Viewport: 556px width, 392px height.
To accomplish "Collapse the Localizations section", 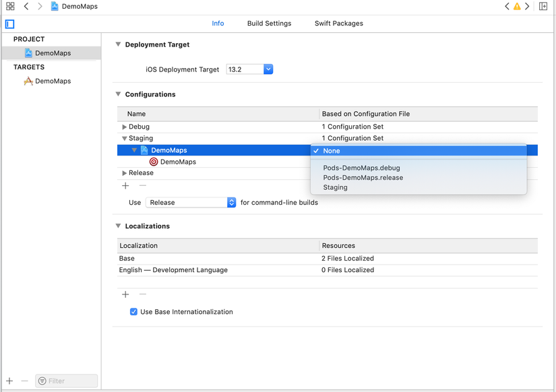I will [119, 226].
